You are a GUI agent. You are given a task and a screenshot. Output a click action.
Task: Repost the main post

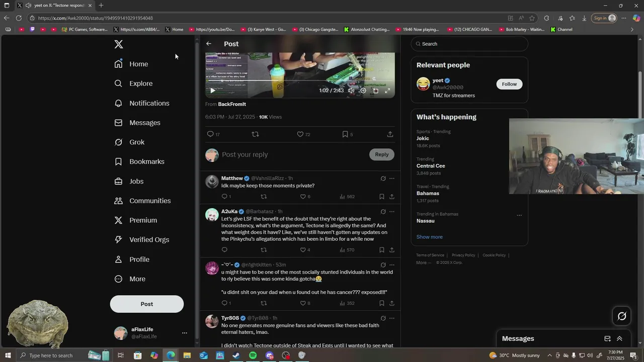[x=255, y=134]
